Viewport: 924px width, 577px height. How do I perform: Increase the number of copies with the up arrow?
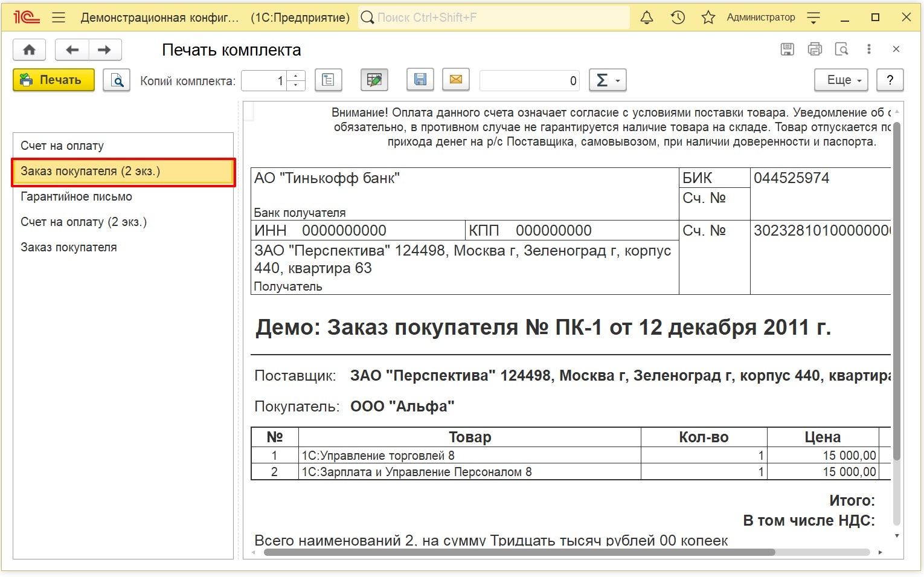pyautogui.click(x=296, y=76)
